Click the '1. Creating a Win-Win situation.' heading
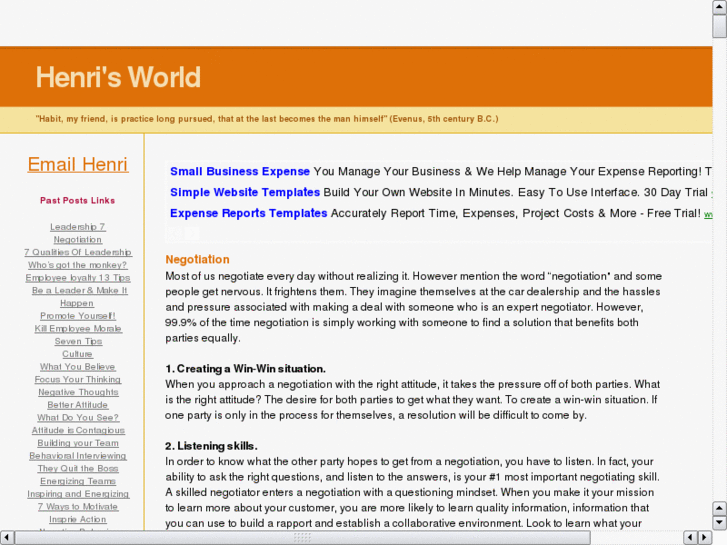Screen dimensions: 727x545 point(245,369)
